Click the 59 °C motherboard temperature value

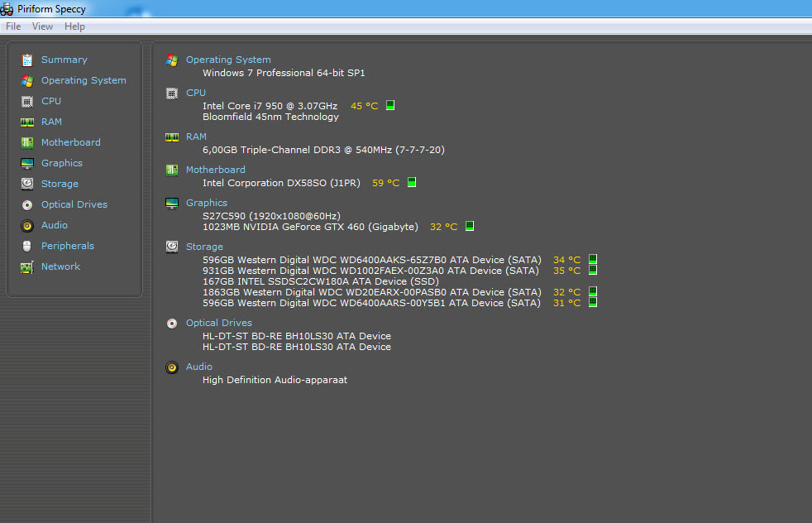point(386,183)
